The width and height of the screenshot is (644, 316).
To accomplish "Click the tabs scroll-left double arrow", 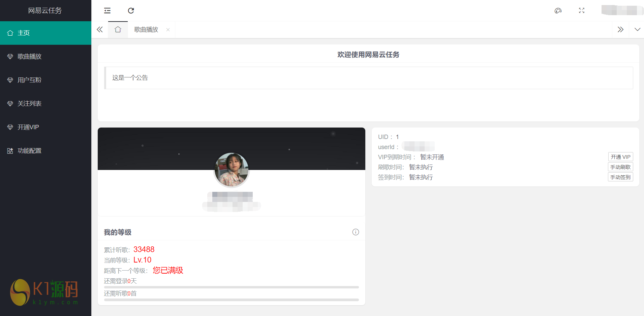I will pyautogui.click(x=100, y=30).
